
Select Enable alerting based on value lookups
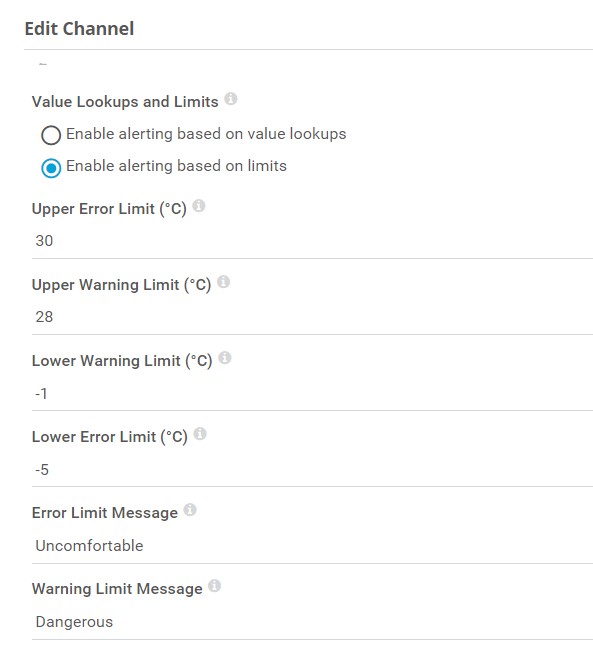pos(51,135)
